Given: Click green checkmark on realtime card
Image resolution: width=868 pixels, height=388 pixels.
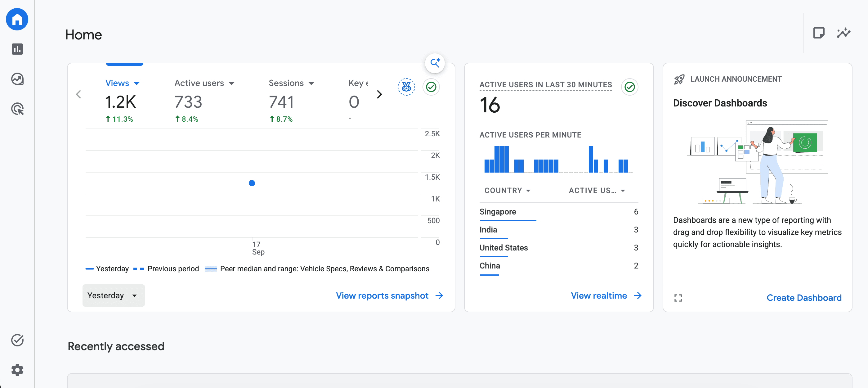Looking at the screenshot, I should (x=629, y=87).
